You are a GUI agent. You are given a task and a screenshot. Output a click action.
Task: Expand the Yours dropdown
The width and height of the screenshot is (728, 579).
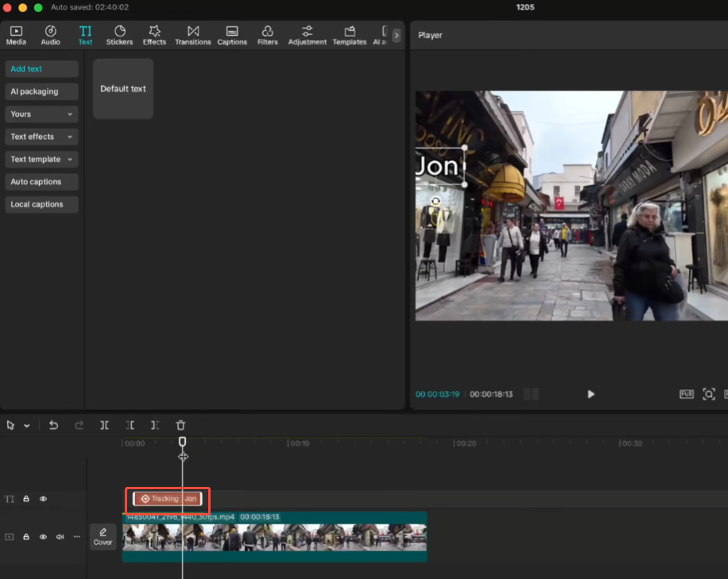point(42,114)
